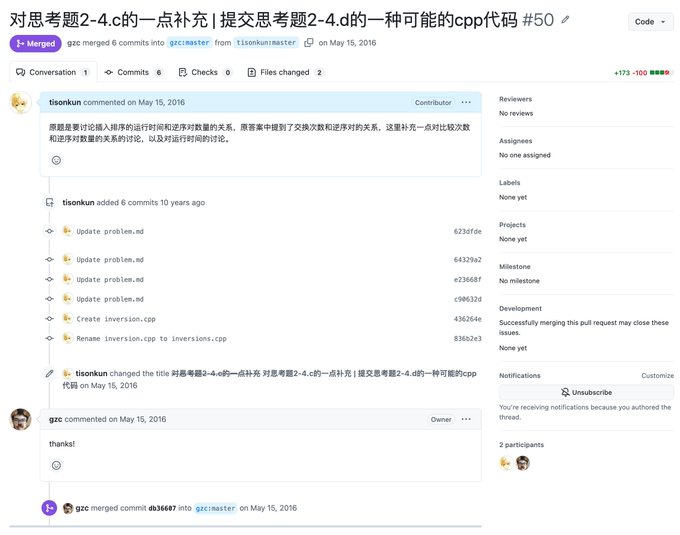The height and width of the screenshot is (535, 680).
Task: Add emoji reaction to gzc's thanks comment
Action: pos(56,465)
